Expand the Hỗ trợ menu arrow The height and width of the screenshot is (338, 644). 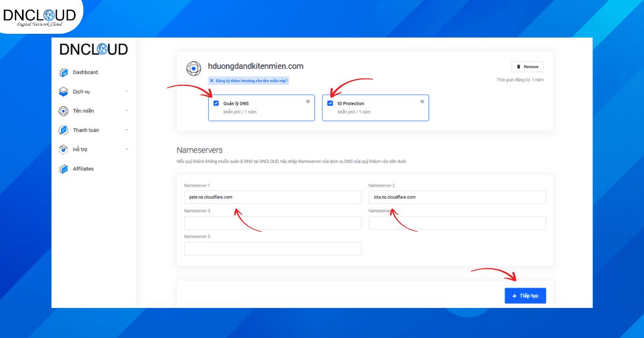[127, 150]
